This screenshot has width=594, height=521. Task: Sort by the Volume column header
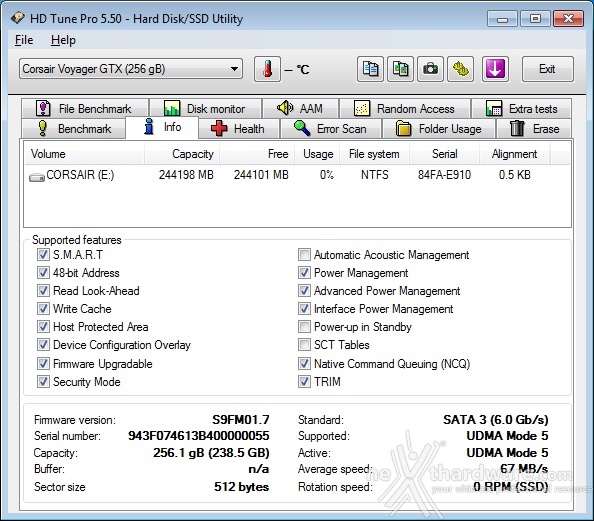point(84,154)
